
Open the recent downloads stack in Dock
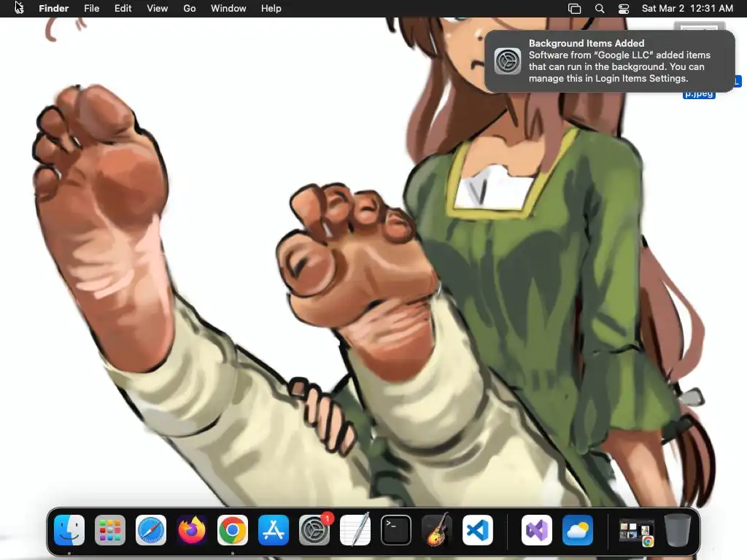click(636, 532)
